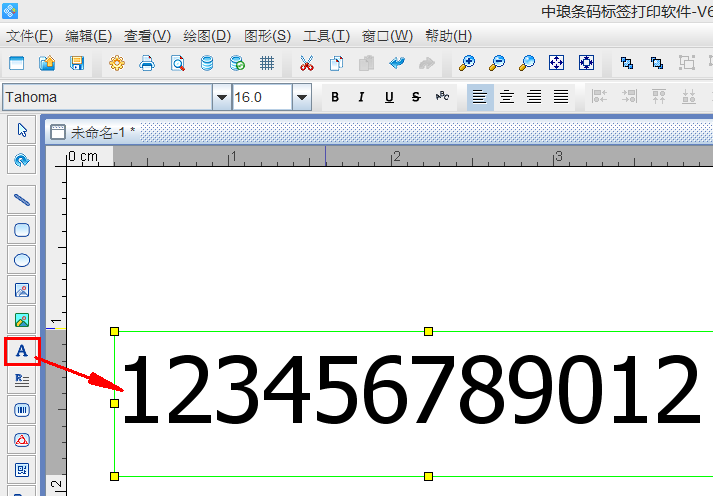The width and height of the screenshot is (713, 496).
Task: Pick the rounded rectangle tool
Action: coord(21,230)
